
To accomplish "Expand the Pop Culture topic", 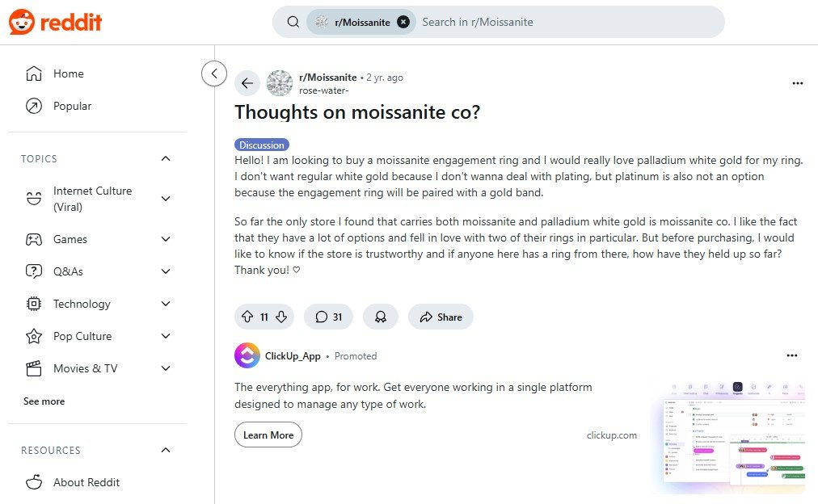I will pos(166,336).
